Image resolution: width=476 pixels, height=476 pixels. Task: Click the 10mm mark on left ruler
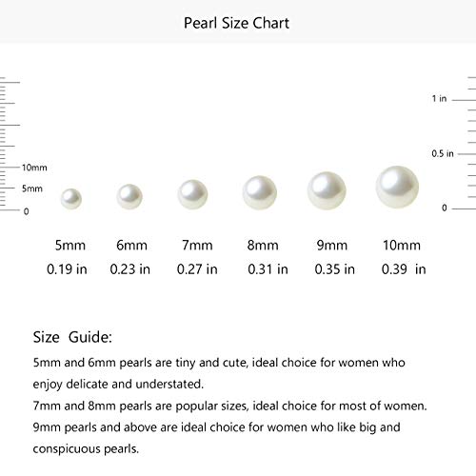[34, 168]
